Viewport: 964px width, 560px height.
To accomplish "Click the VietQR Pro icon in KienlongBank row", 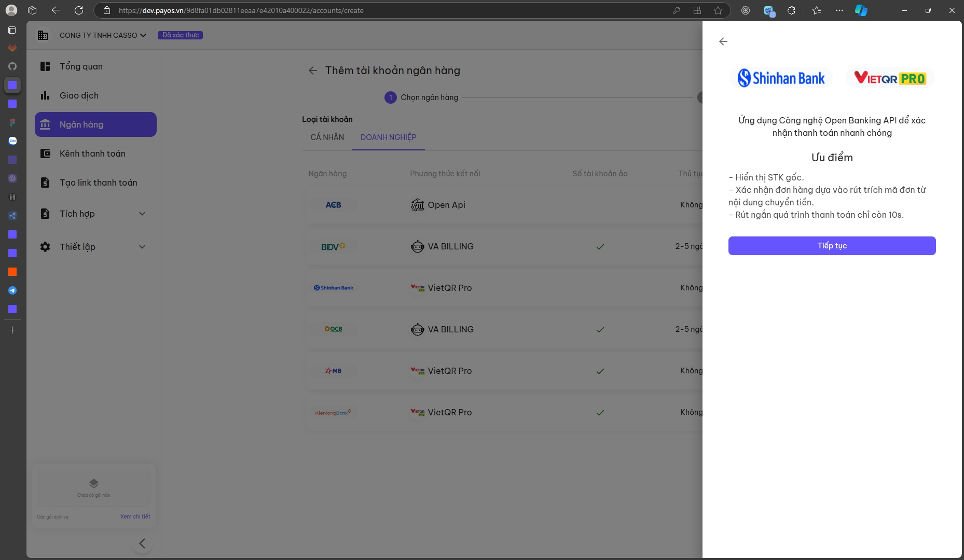I will (x=418, y=412).
